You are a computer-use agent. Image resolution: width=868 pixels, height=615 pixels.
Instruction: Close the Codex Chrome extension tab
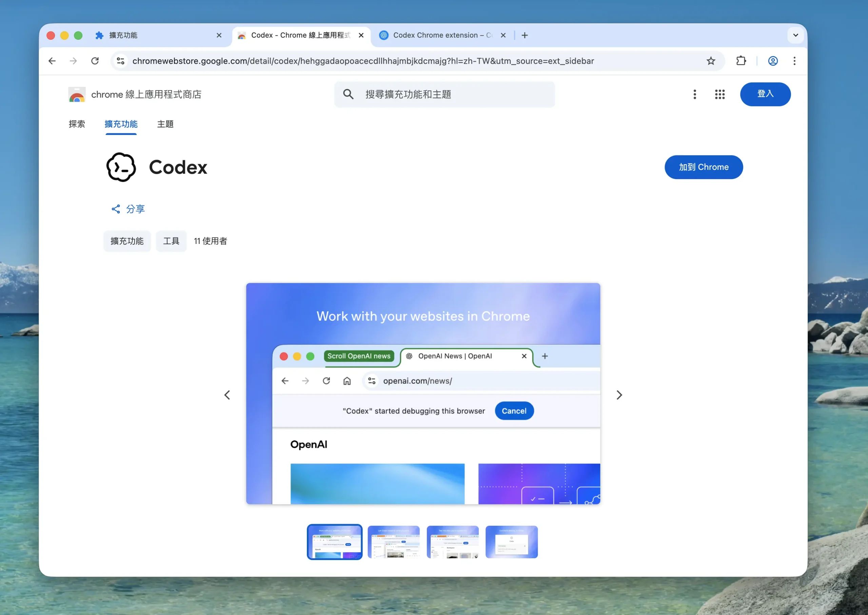tap(503, 35)
